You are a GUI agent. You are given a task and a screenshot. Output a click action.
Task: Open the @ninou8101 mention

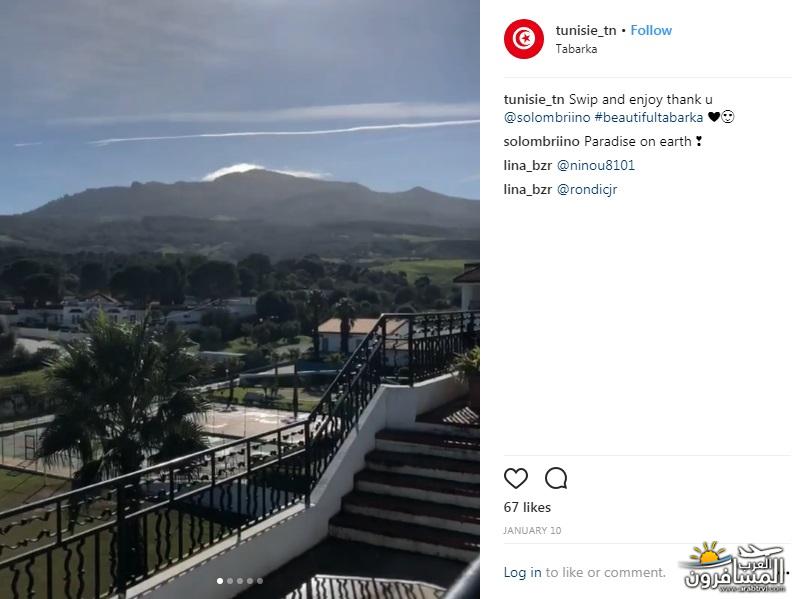point(596,165)
